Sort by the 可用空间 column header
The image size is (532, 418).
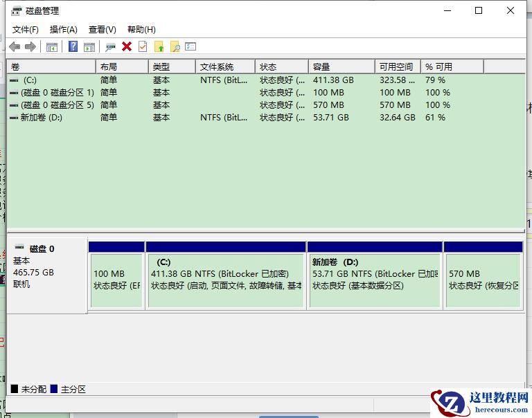click(x=398, y=67)
